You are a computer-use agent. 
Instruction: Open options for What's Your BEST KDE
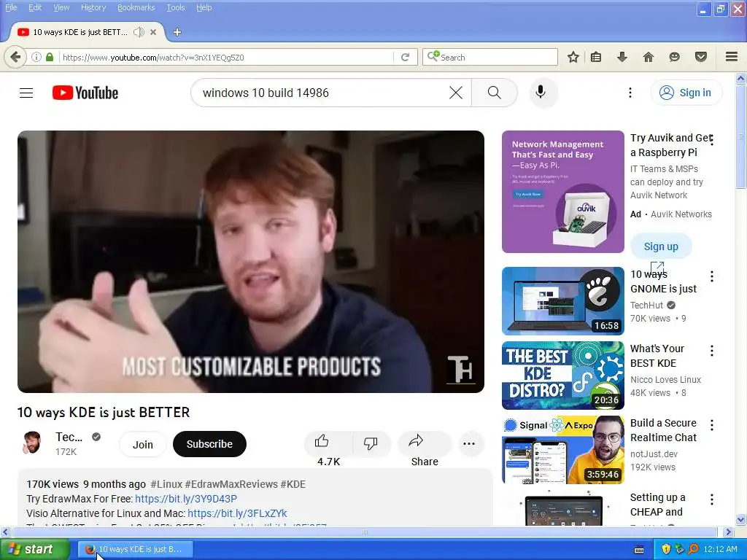click(x=712, y=351)
